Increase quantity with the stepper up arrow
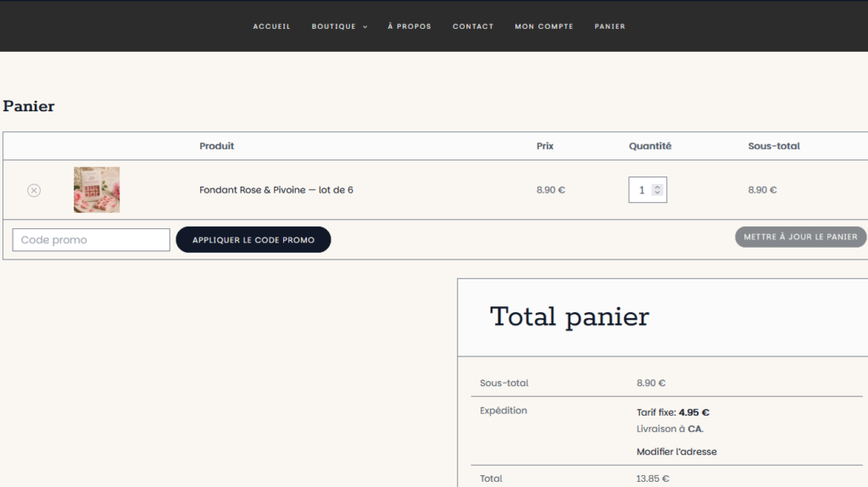 657,187
